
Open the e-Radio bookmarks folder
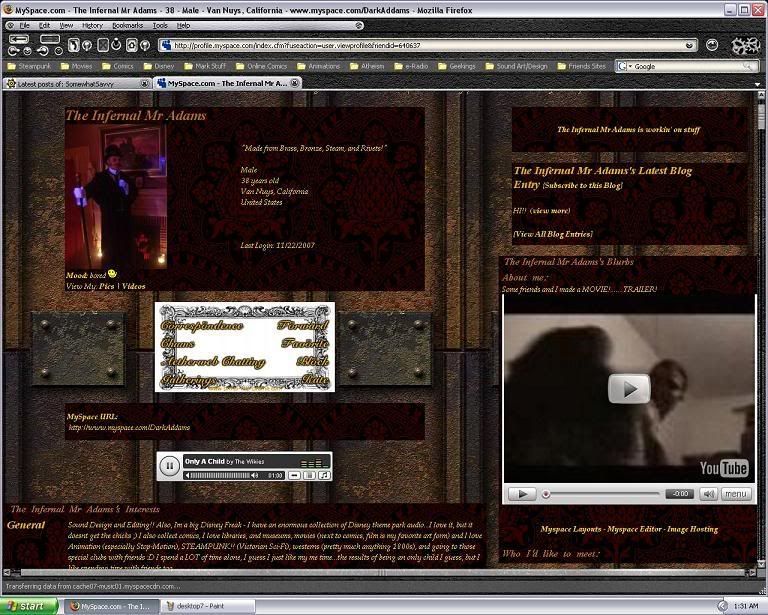pos(411,66)
